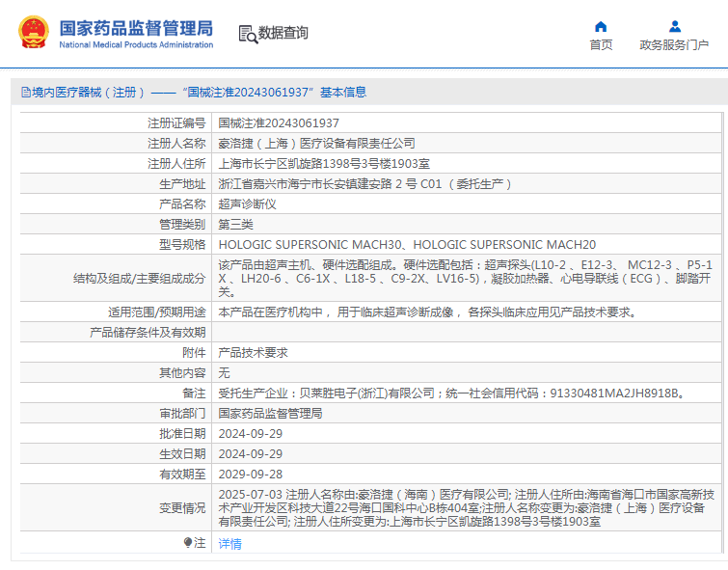Click 备注 label

coord(194,394)
